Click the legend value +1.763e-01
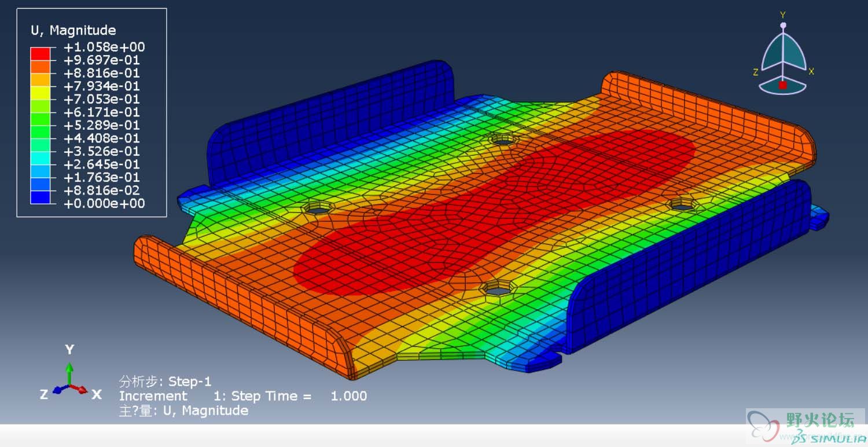This screenshot has width=868, height=447. 101,177
